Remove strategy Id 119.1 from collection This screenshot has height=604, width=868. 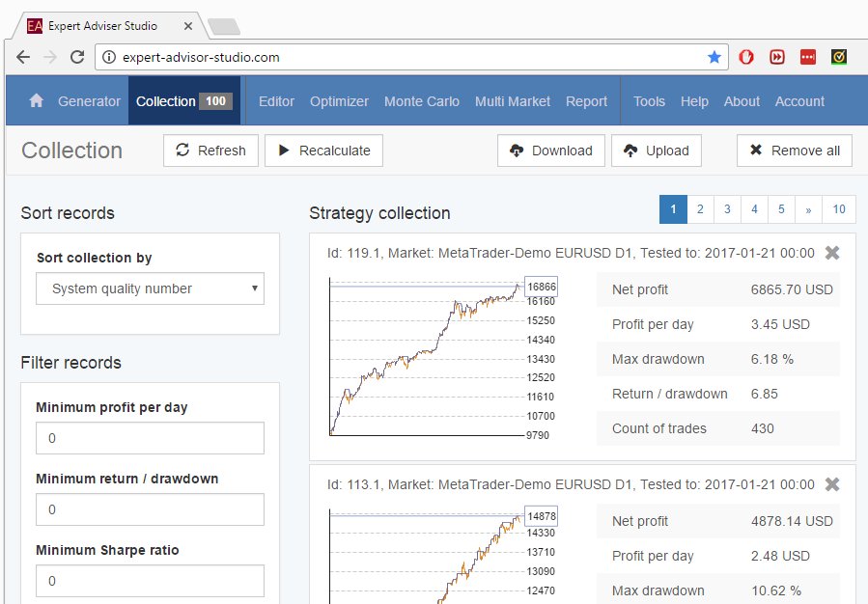click(831, 253)
